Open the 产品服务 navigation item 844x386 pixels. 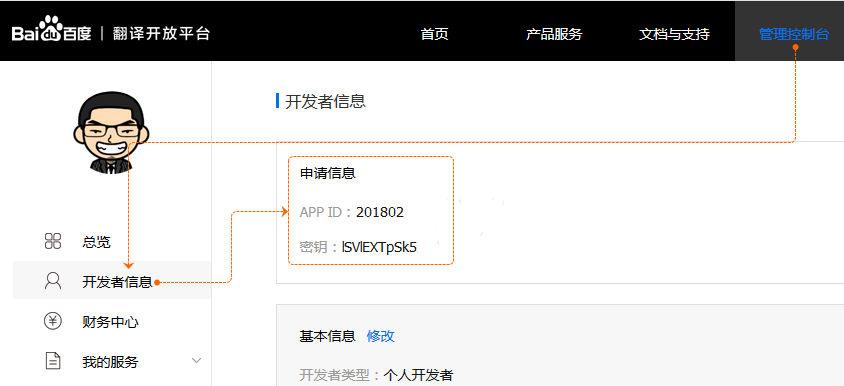point(554,34)
